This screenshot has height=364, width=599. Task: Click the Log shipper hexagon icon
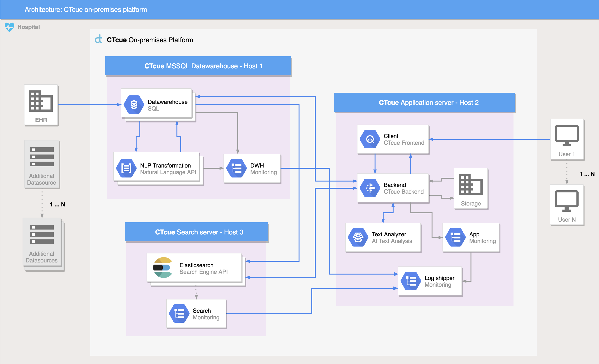(x=411, y=281)
